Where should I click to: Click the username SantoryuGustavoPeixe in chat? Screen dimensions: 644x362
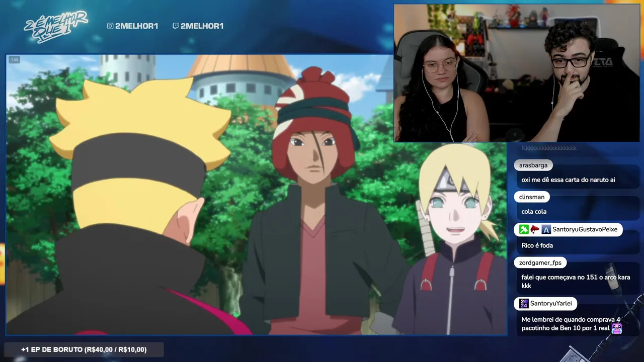coord(585,230)
